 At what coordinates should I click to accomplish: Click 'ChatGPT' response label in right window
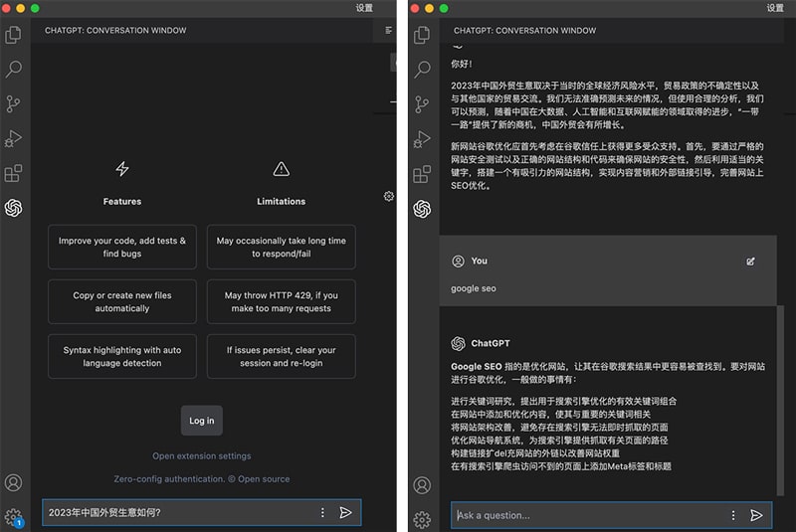[x=491, y=343]
